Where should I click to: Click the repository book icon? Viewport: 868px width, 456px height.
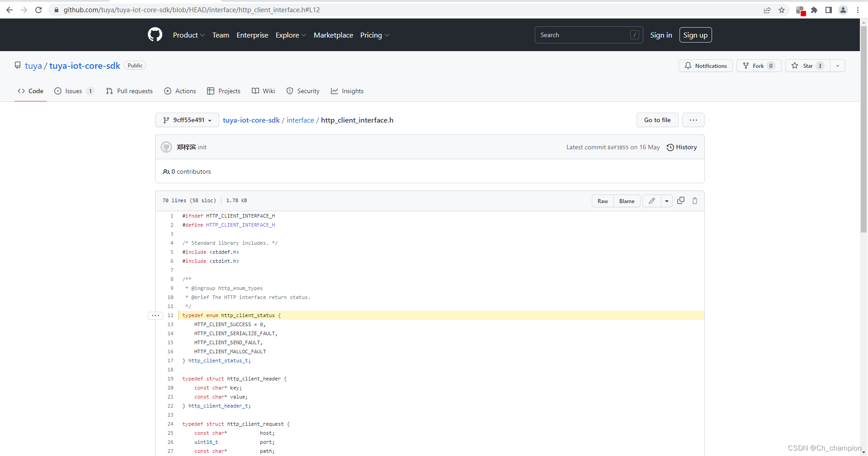point(18,65)
